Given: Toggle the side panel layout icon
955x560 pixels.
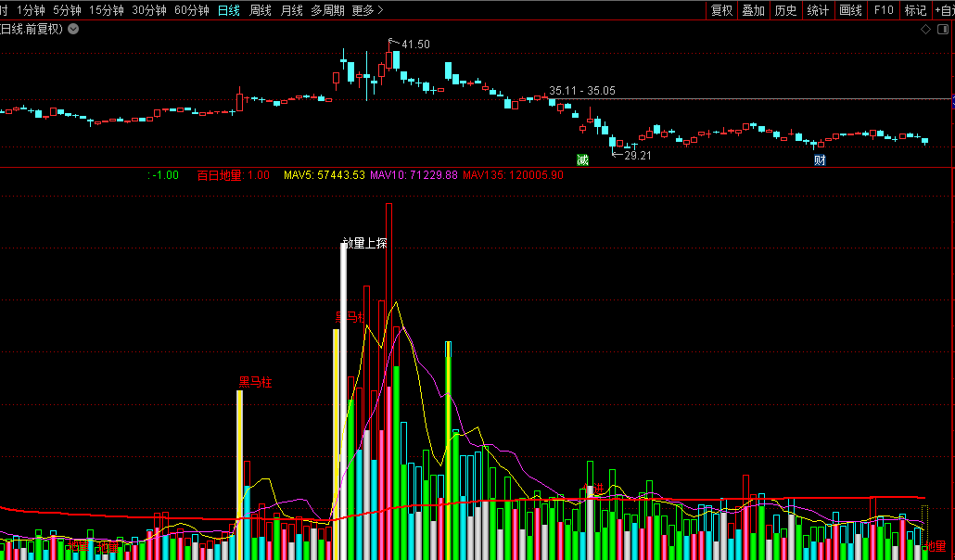Looking at the screenshot, I should [945, 30].
